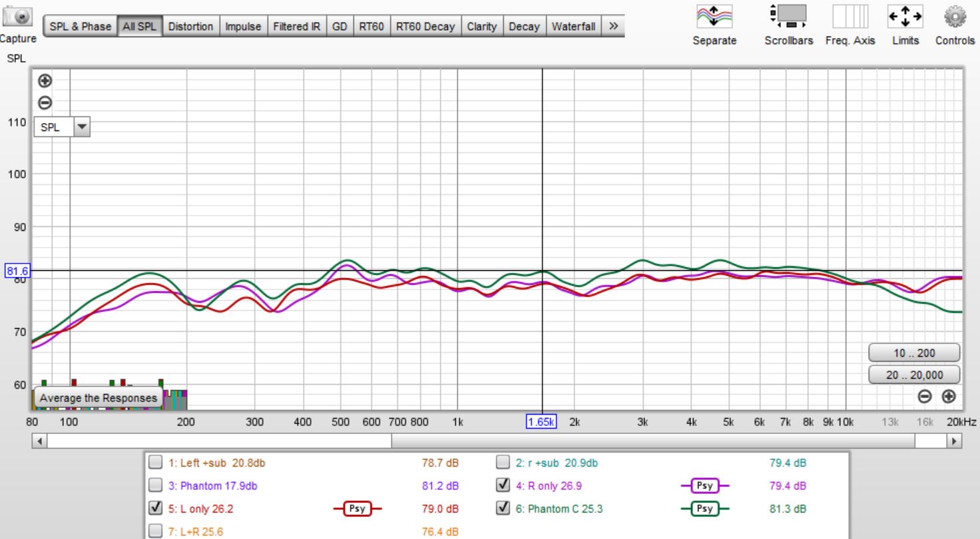Click the 79.0 dB L only value
Screen dimensions: 980x539
[x=440, y=509]
